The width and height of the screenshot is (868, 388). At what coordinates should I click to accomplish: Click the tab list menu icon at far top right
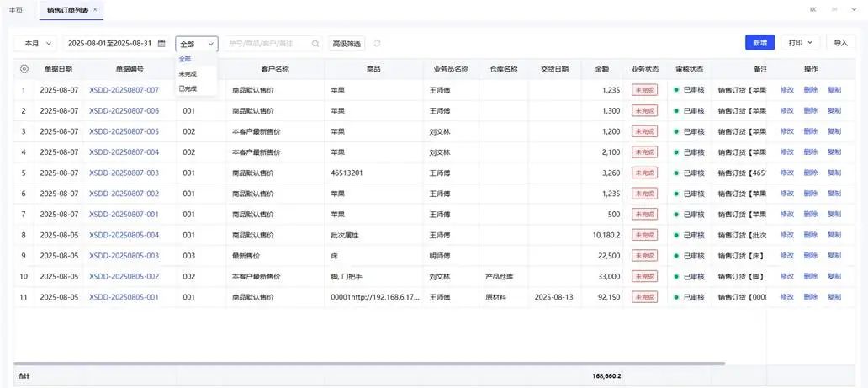[855, 9]
